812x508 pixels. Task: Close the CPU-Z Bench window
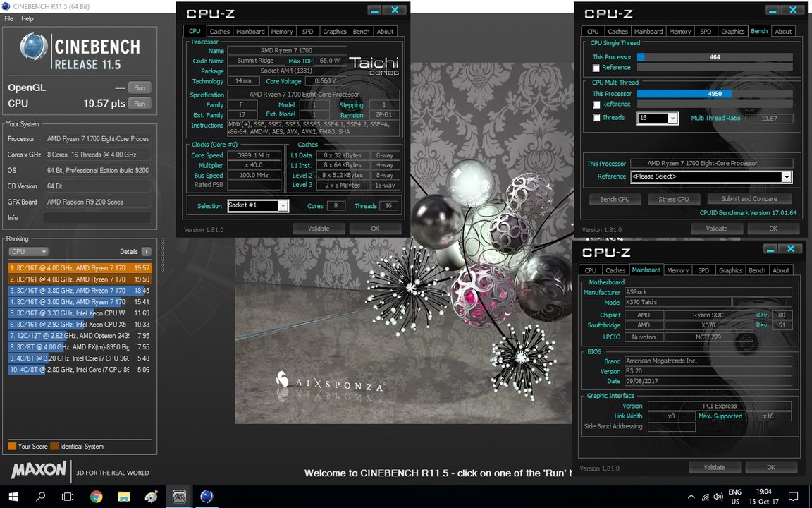[792, 11]
